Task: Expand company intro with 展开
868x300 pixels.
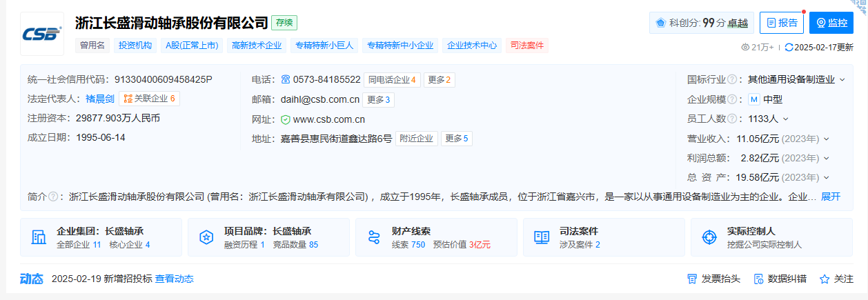Action: tap(831, 197)
